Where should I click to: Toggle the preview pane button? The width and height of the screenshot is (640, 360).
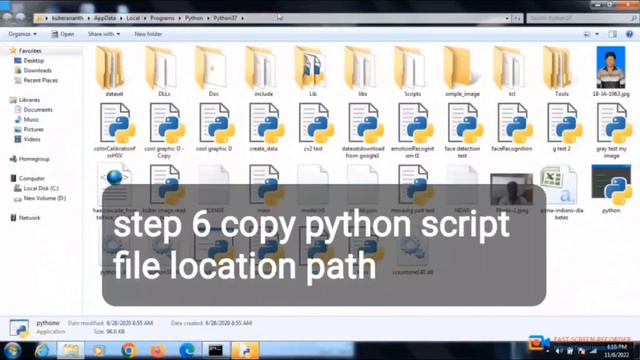pos(612,34)
